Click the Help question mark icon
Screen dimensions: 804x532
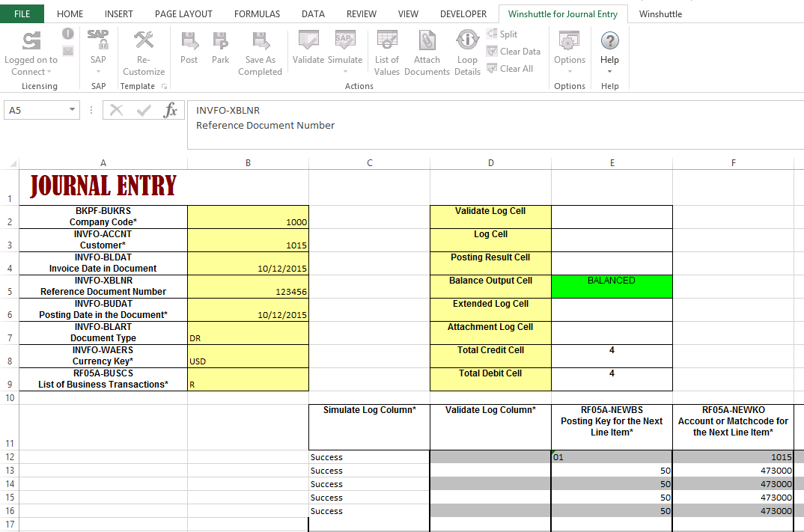609,40
